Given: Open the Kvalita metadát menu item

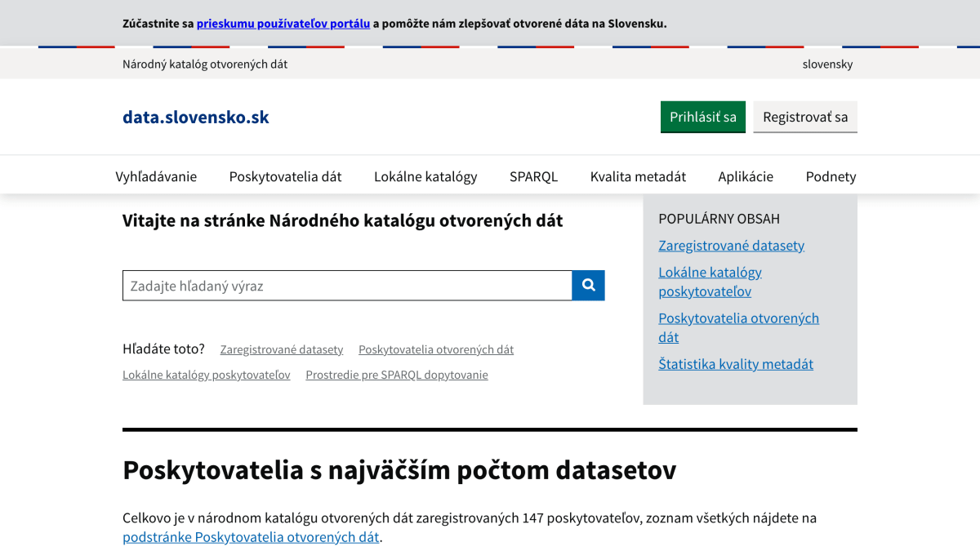Looking at the screenshot, I should click(x=638, y=176).
